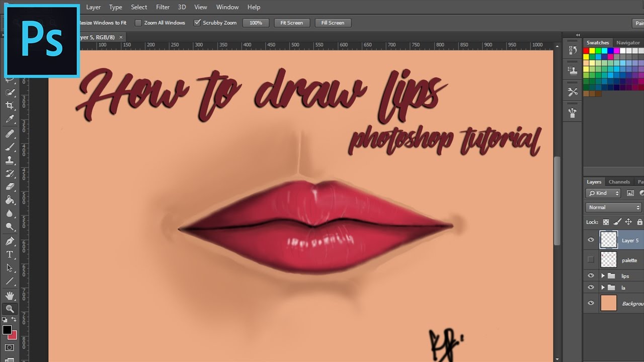Select the History Brush tool
Viewport: 644px width, 362px height.
[10, 173]
